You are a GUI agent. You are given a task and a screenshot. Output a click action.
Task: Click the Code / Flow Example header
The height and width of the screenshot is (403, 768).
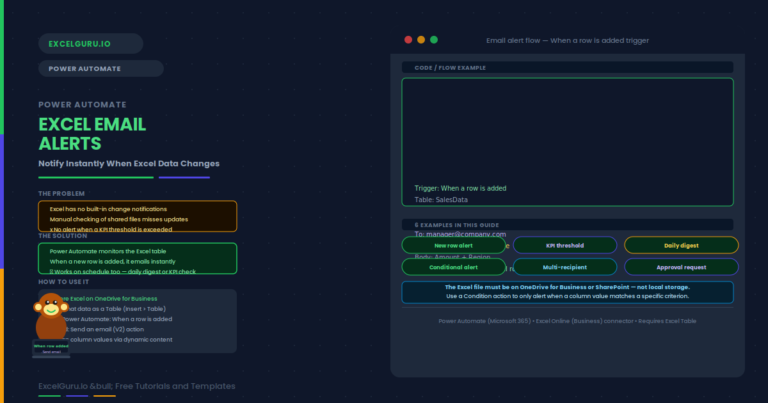point(568,68)
